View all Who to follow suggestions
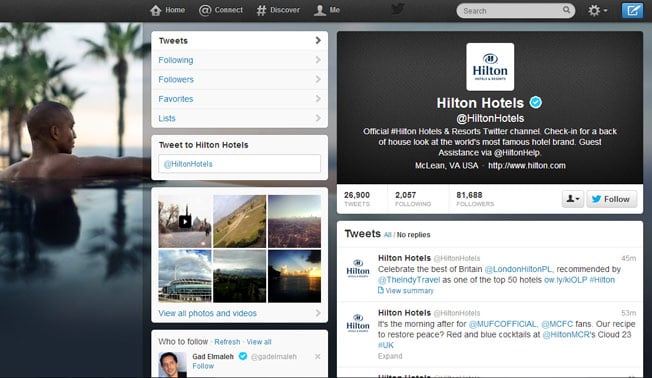Screen dimensions: 652x378 pos(259,342)
